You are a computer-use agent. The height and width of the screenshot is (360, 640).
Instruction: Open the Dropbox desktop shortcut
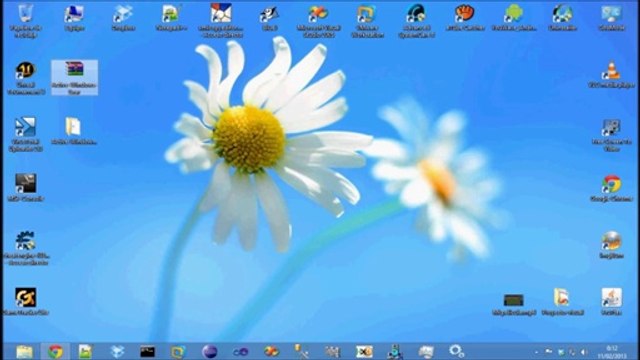click(123, 17)
